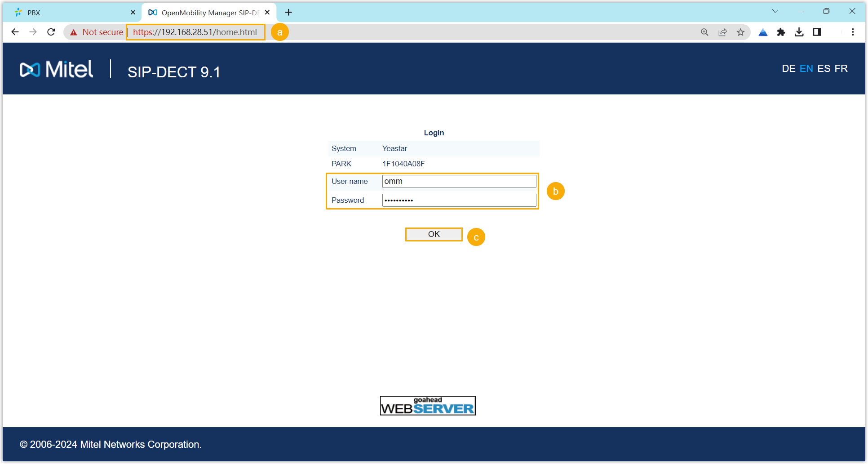This screenshot has height=464, width=868.
Task: Bookmark this page with star icon
Action: (x=740, y=32)
